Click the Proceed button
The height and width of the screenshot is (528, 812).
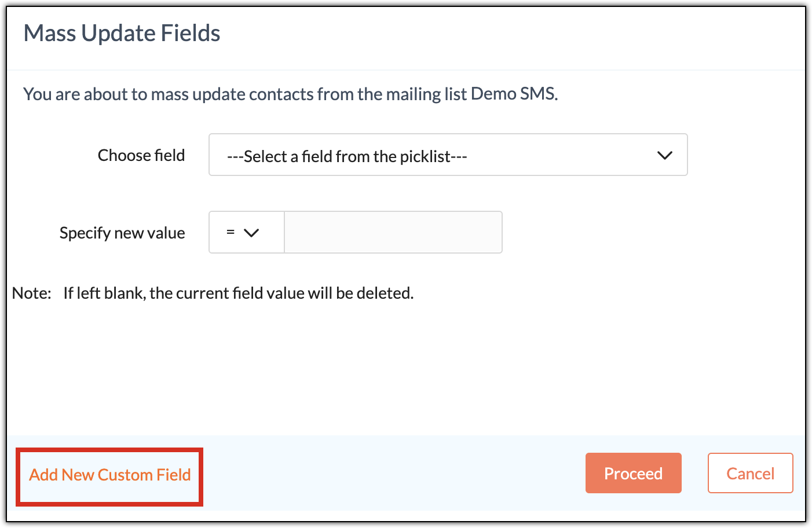click(633, 473)
